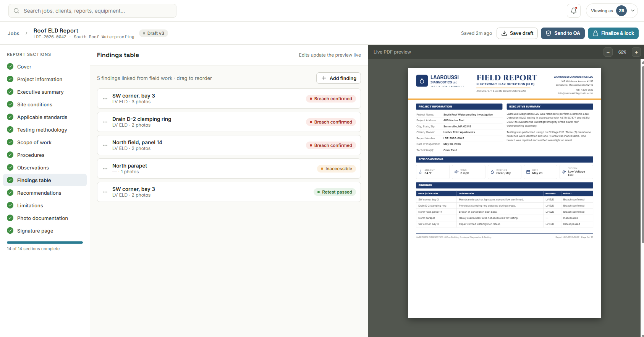Click green check icon beside Photo documentation
644x337 pixels.
tap(10, 218)
